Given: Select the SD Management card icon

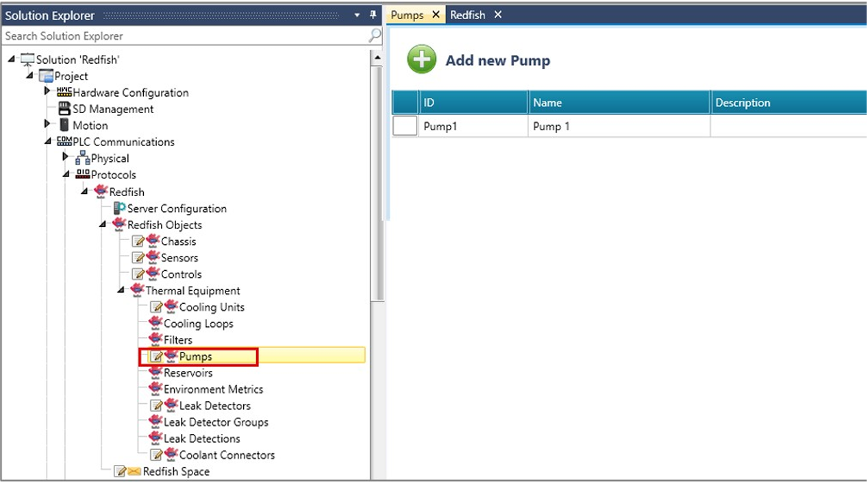Looking at the screenshot, I should point(64,109).
